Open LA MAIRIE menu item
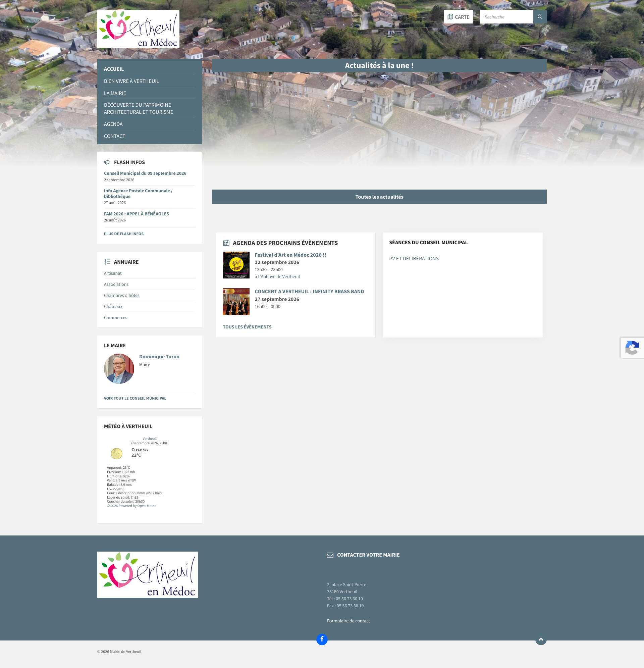 (115, 93)
